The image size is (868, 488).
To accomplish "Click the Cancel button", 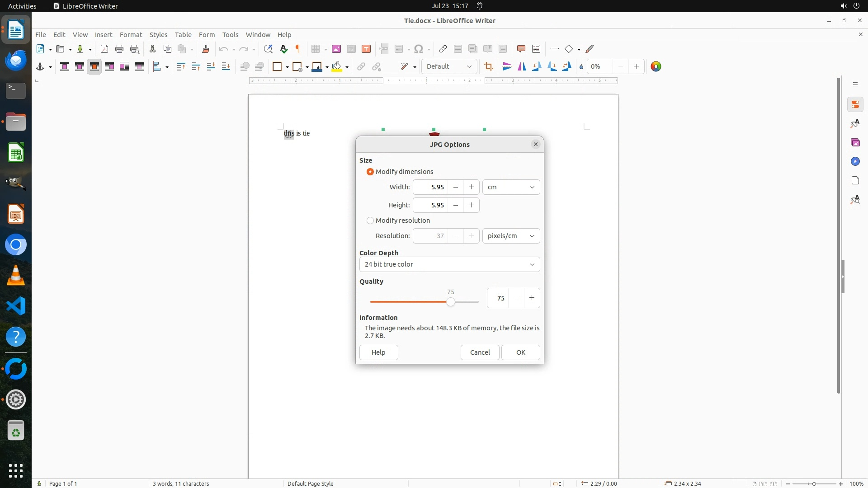I will tap(480, 352).
